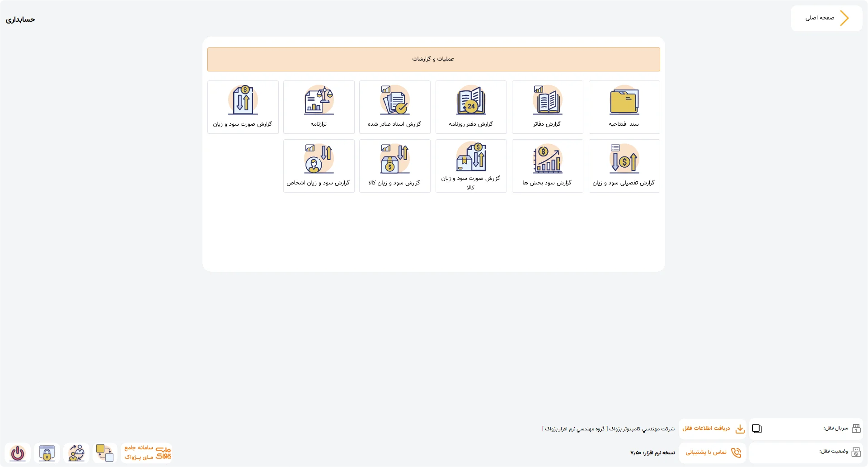Go back to صفحه اصلی home page

pyautogui.click(x=826, y=18)
